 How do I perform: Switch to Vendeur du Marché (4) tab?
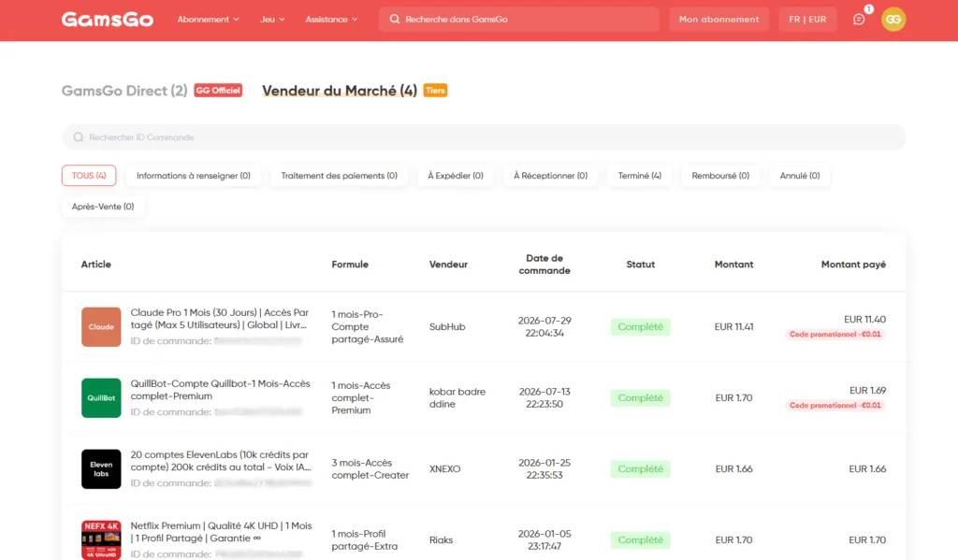pyautogui.click(x=339, y=91)
